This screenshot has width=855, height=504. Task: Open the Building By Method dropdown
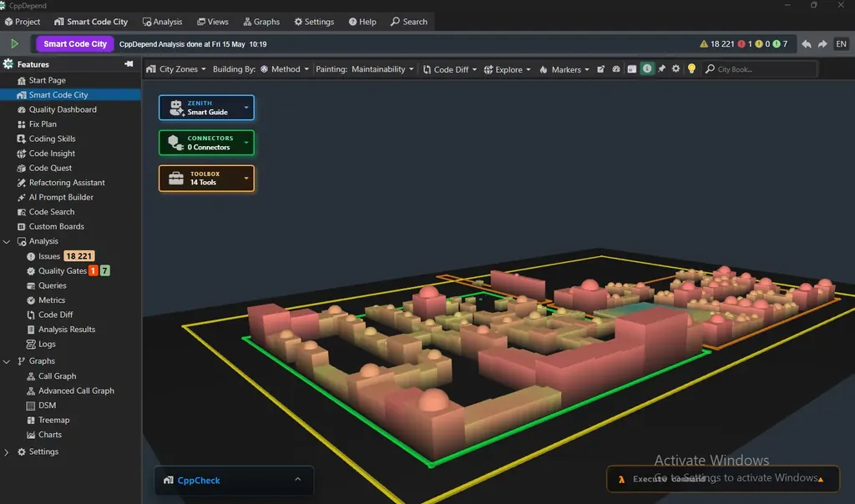(x=285, y=69)
